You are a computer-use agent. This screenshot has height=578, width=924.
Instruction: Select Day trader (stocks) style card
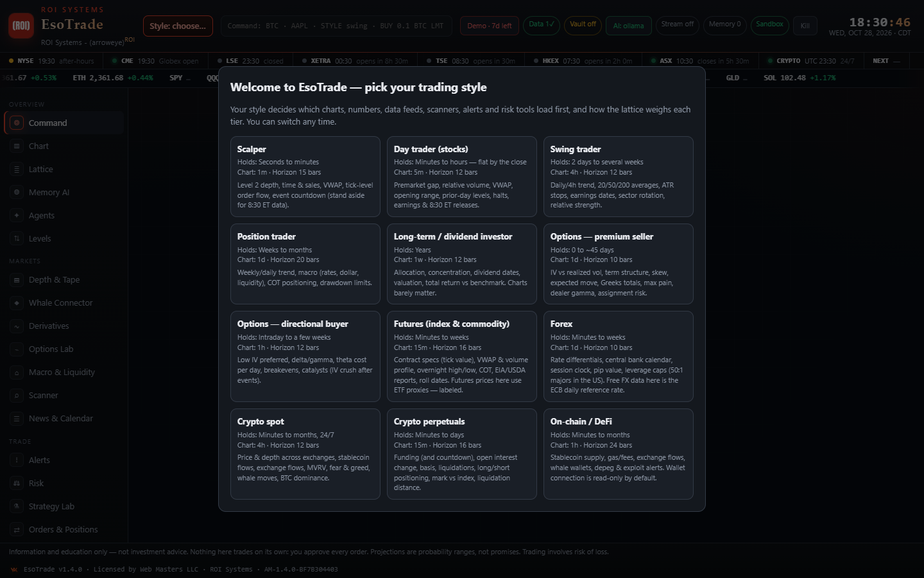click(x=462, y=177)
